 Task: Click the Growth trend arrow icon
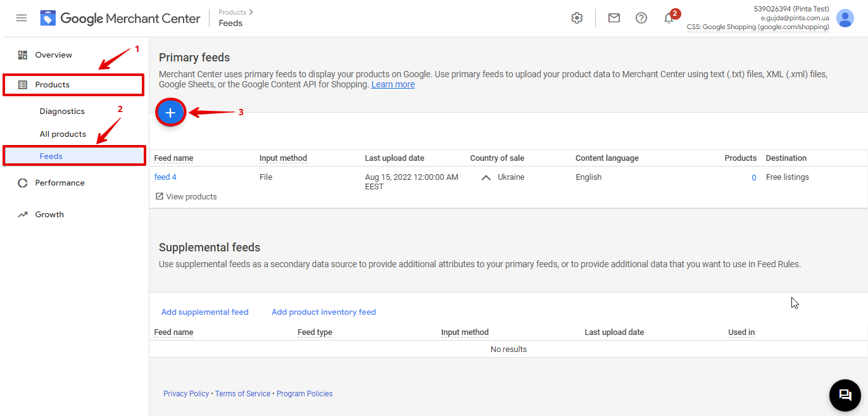point(23,215)
